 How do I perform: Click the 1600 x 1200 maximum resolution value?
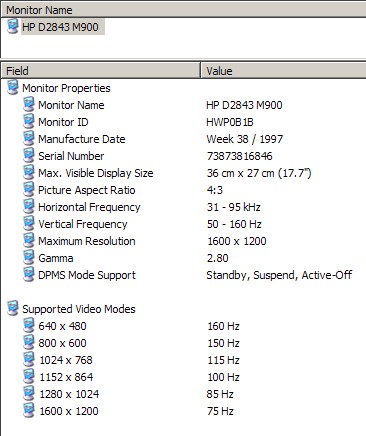[237, 241]
